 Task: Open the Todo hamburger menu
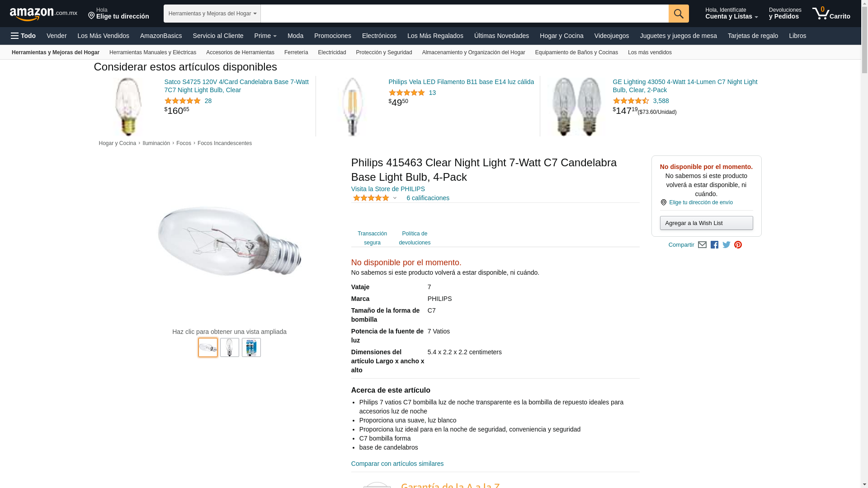click(x=24, y=36)
